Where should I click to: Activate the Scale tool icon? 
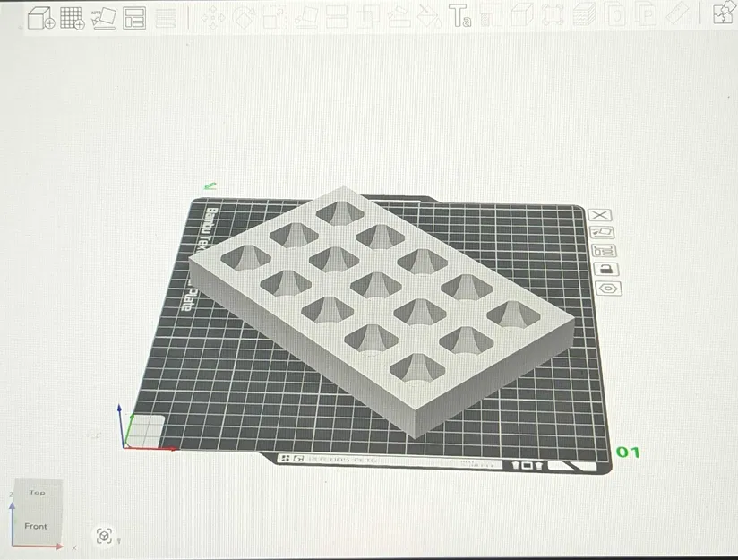click(275, 17)
